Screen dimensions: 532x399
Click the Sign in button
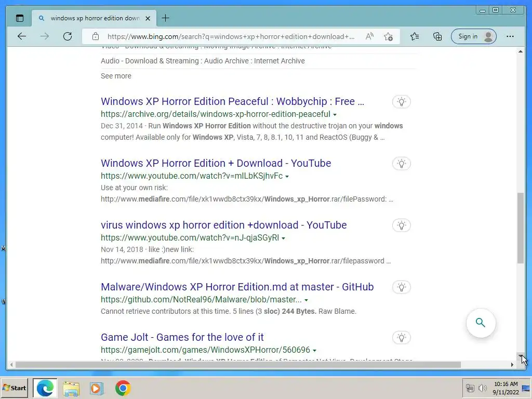click(474, 36)
